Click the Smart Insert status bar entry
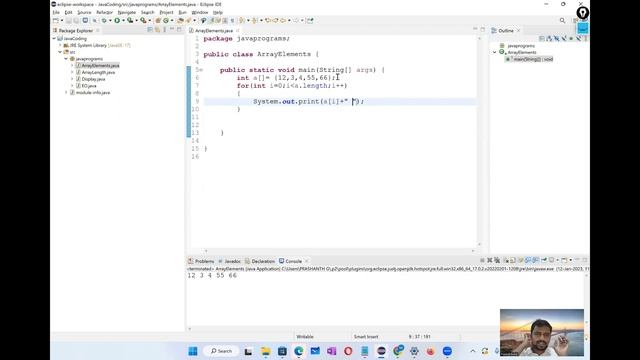 click(366, 337)
